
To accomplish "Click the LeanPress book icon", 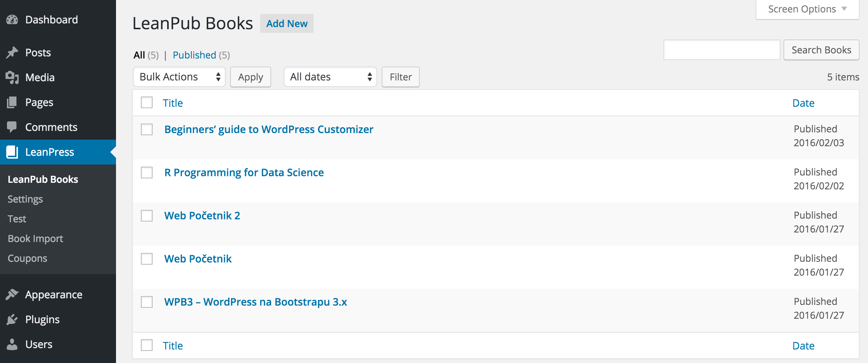I will pyautogui.click(x=12, y=152).
